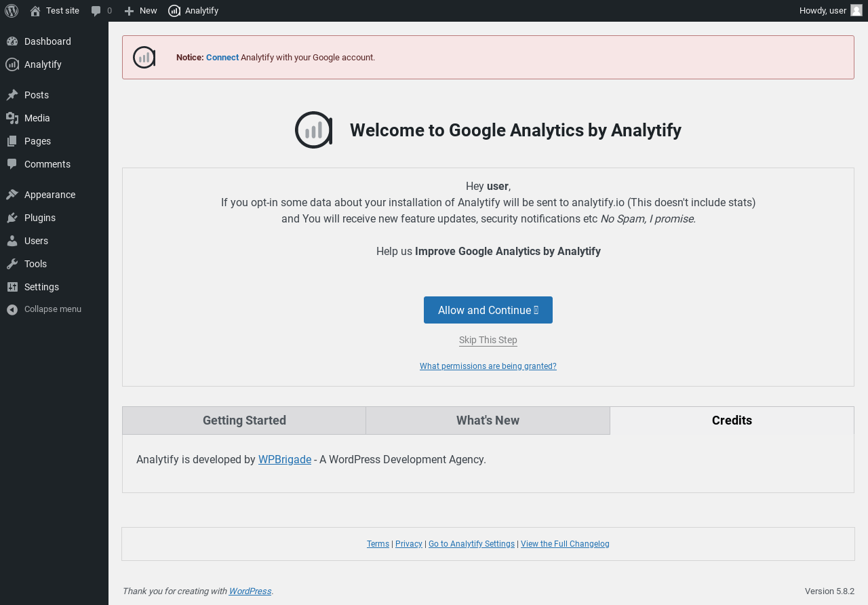Follow the Connect link in notice
The width and height of the screenshot is (868, 605).
coord(222,58)
